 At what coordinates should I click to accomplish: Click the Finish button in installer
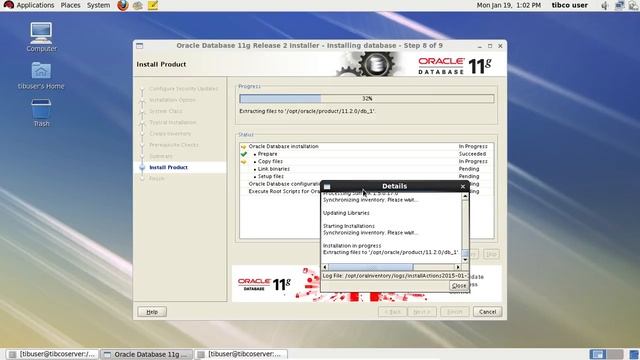point(454,312)
